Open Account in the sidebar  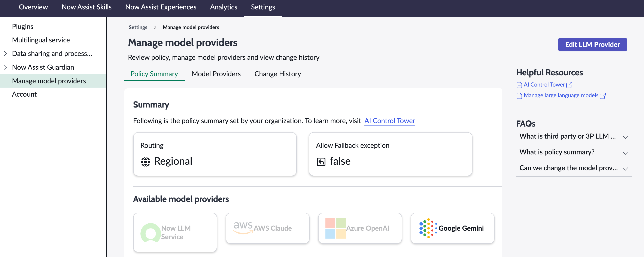pos(24,94)
